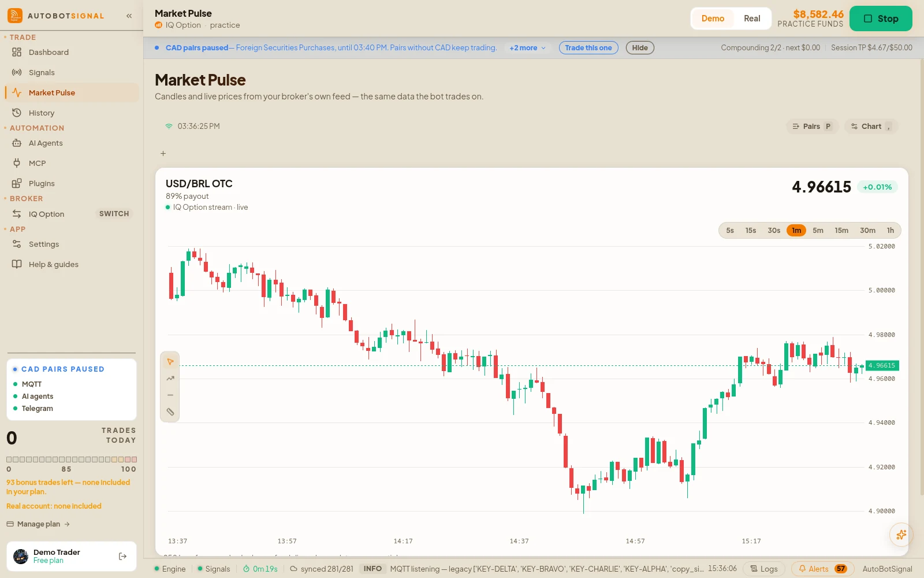Viewport: 924px width, 578px height.
Task: Click the trades today progress bar
Action: click(x=72, y=460)
